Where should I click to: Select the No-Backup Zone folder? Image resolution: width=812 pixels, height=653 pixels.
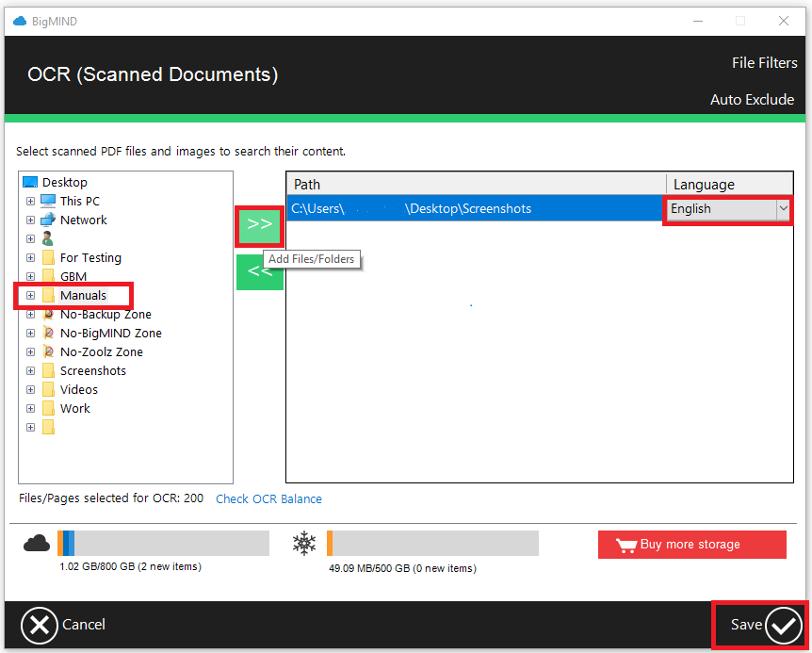104,314
